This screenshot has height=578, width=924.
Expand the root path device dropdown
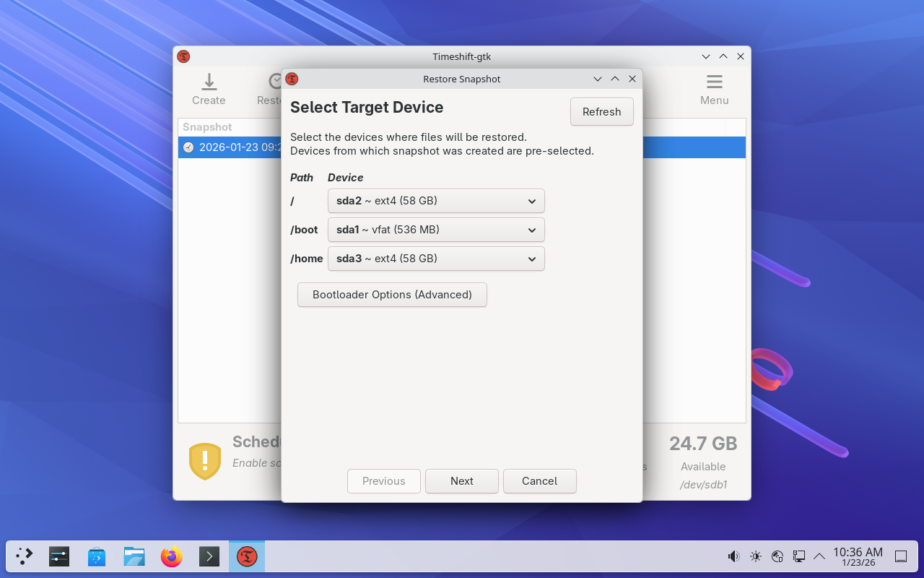coord(436,201)
